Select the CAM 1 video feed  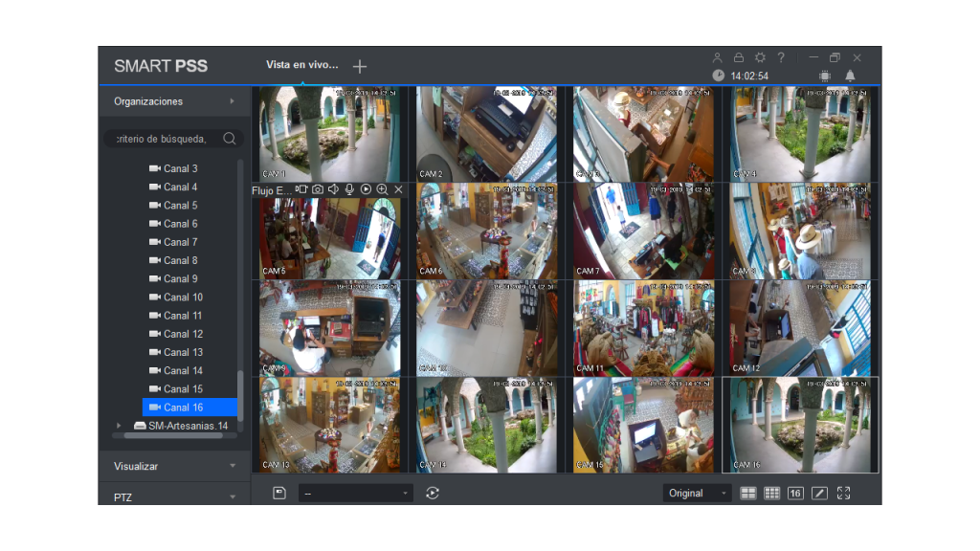tap(329, 134)
